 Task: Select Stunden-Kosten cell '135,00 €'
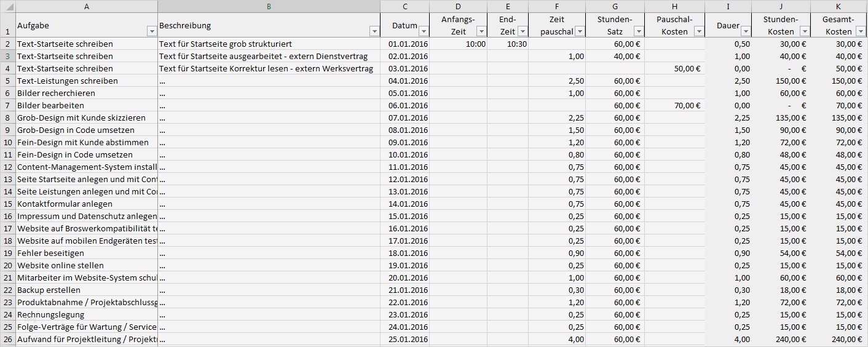click(x=781, y=118)
